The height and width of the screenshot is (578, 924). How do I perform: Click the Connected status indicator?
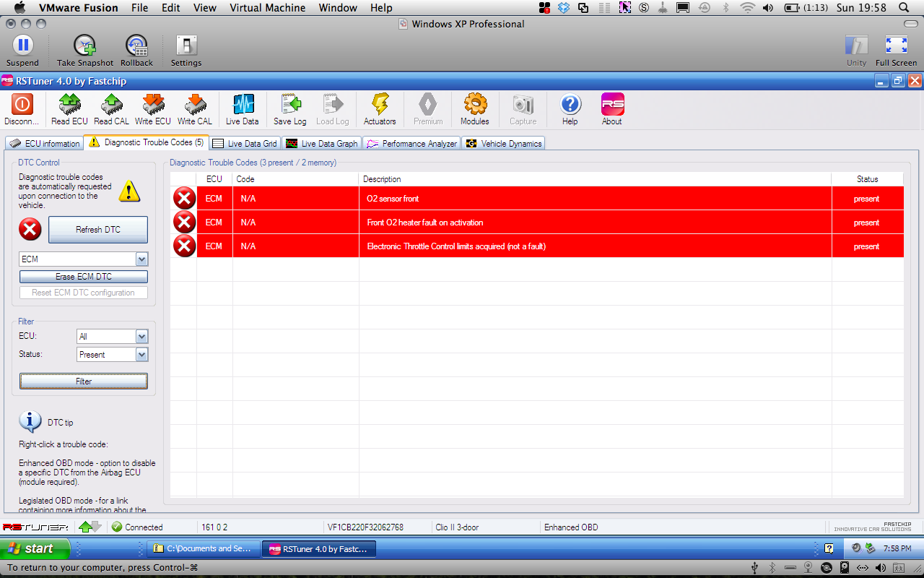(x=137, y=527)
